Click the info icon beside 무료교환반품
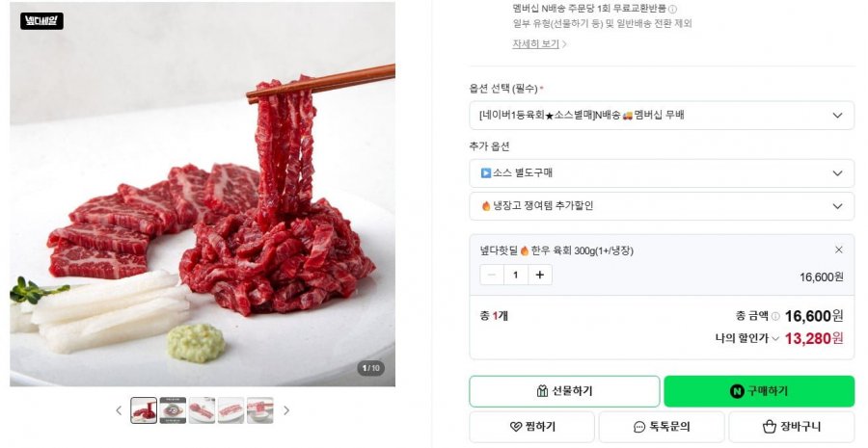Image resolution: width=868 pixels, height=448 pixels. tap(672, 9)
